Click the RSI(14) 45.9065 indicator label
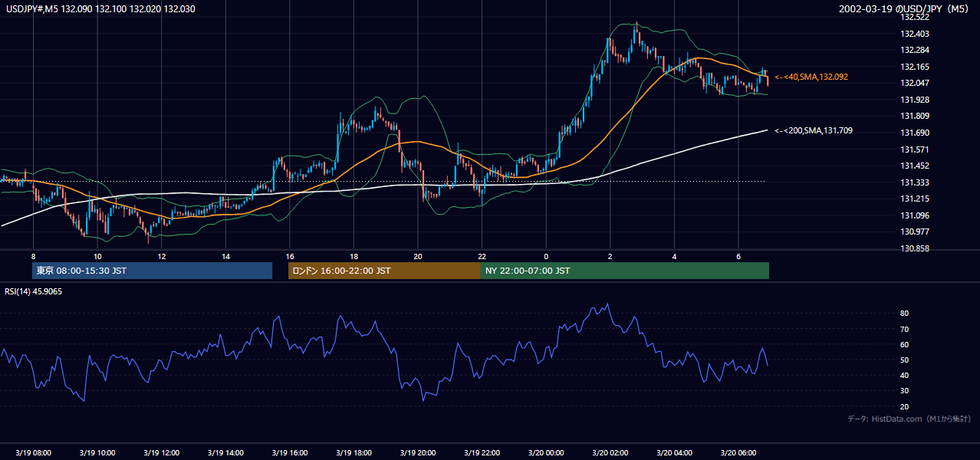The image size is (980, 460). [34, 291]
